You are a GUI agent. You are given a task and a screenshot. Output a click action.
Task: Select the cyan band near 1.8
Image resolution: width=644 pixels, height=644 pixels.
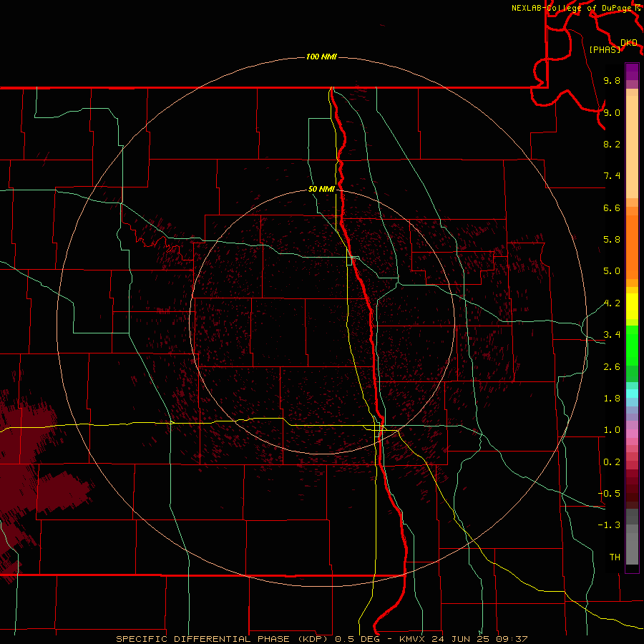(x=632, y=394)
